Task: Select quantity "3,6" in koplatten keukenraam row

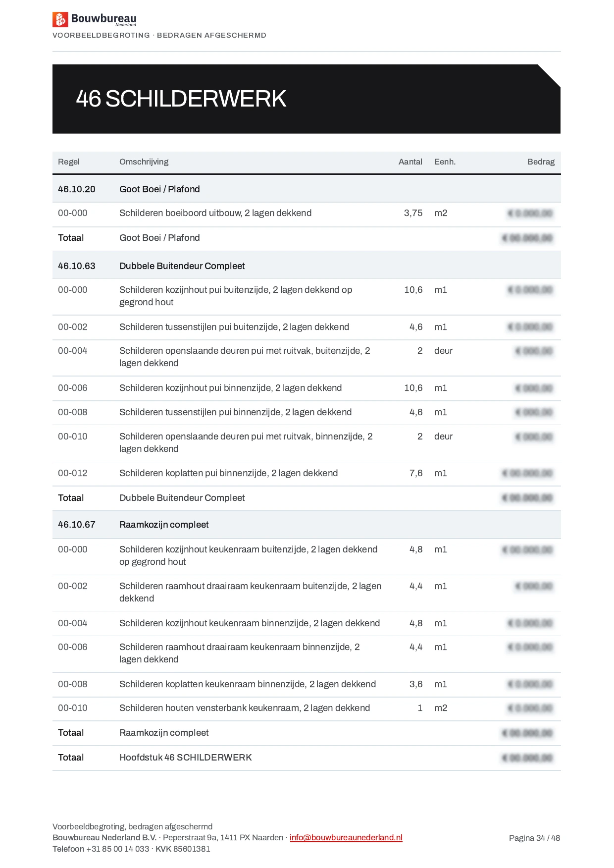Action: [416, 684]
